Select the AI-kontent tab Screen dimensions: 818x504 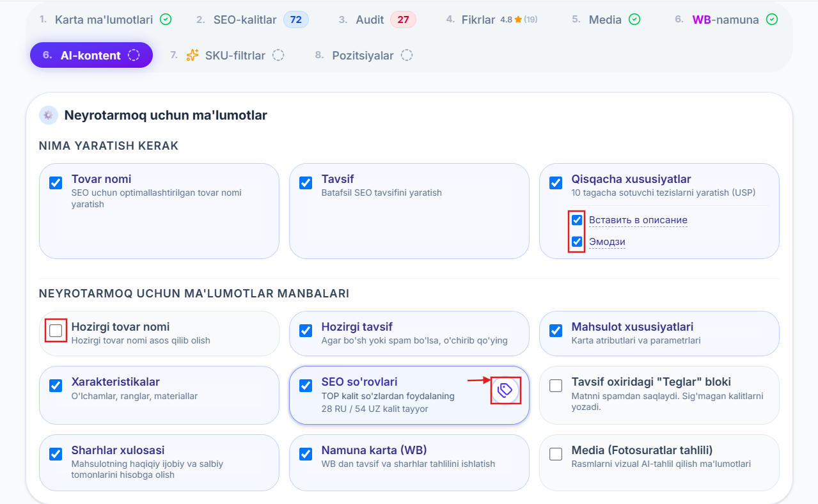tap(91, 55)
